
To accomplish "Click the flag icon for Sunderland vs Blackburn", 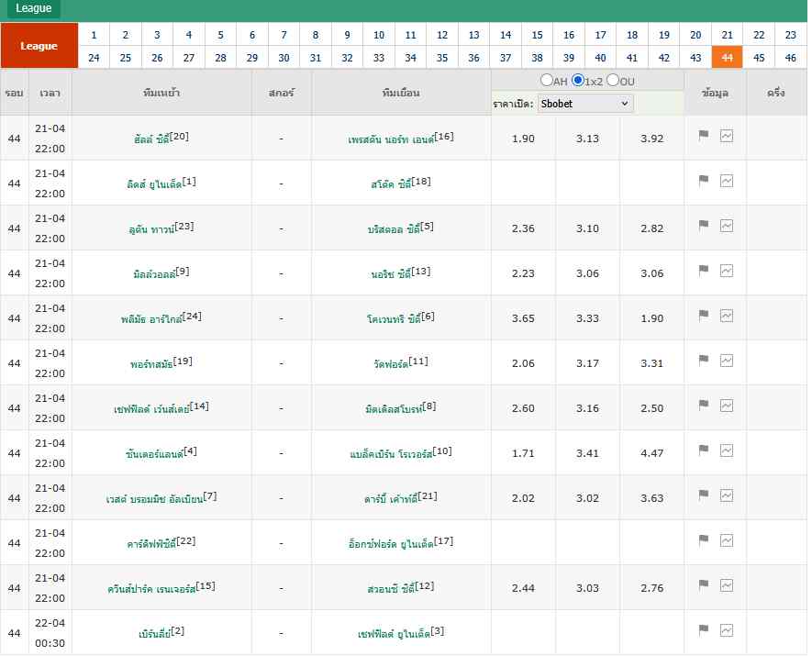I will (704, 450).
